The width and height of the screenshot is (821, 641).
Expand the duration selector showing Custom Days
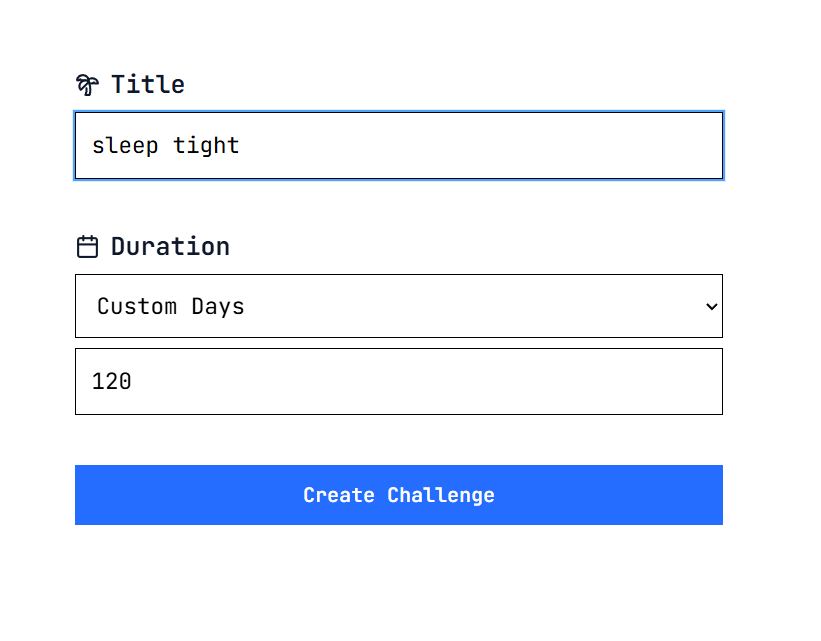398,306
